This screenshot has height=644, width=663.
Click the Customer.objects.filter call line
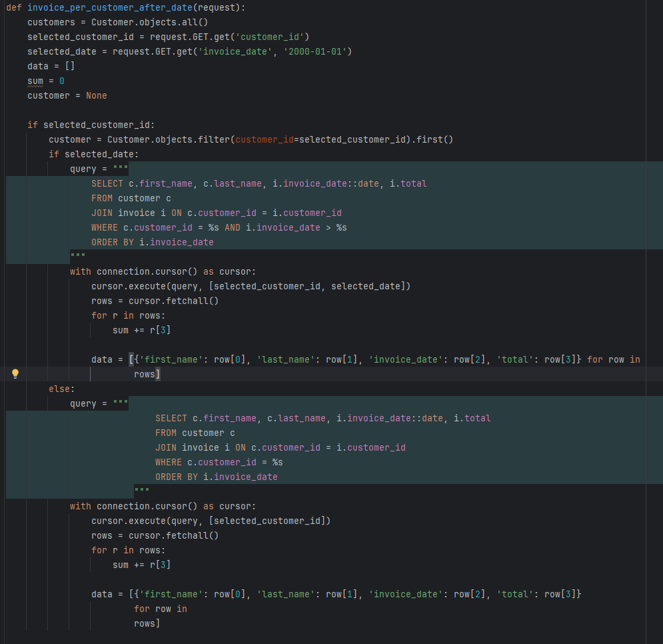[x=251, y=139]
